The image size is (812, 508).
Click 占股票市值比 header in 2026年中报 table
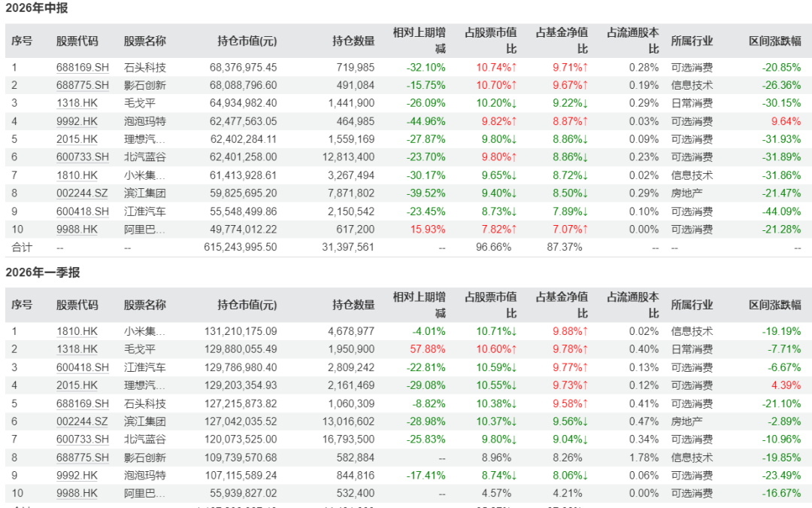(x=490, y=41)
